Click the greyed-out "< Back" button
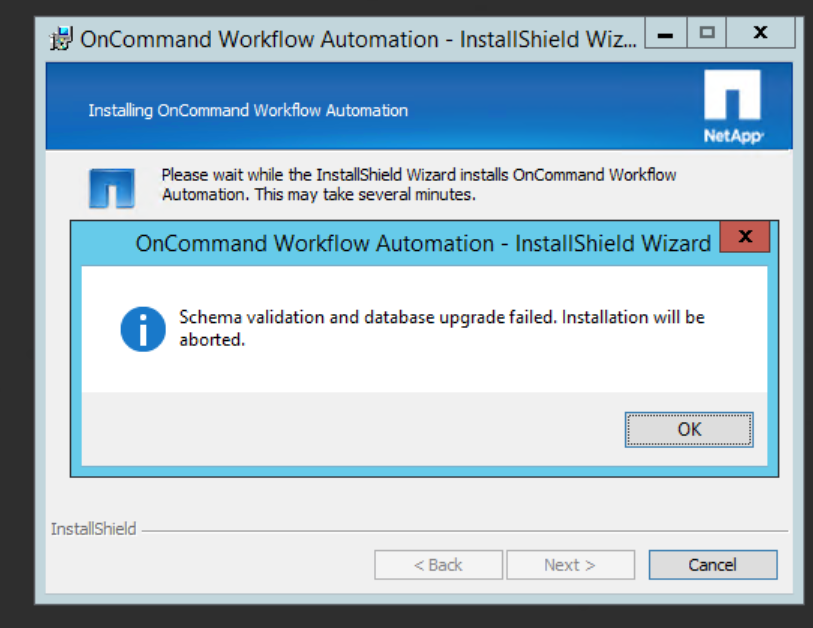Image resolution: width=813 pixels, height=628 pixels. click(x=438, y=565)
